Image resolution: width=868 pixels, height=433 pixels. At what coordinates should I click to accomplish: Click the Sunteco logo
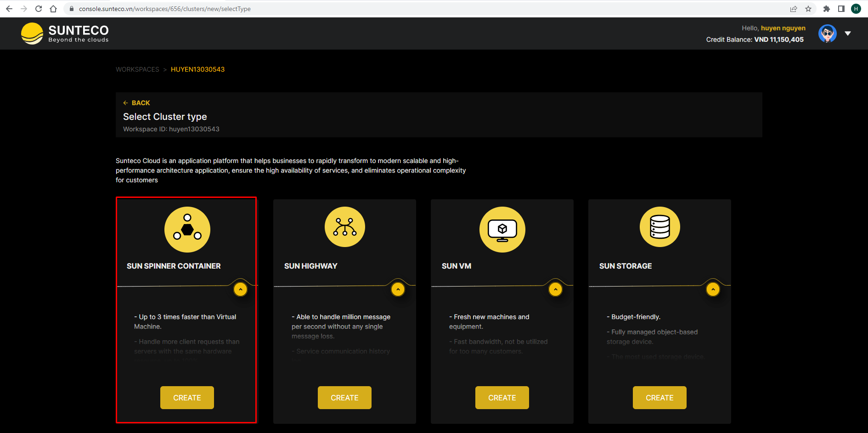tap(64, 33)
